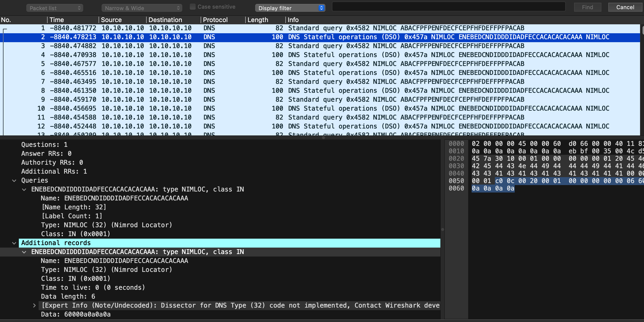Select packet 12 at time -8840.452448
The width and height of the screenshot is (644, 322).
click(320, 127)
